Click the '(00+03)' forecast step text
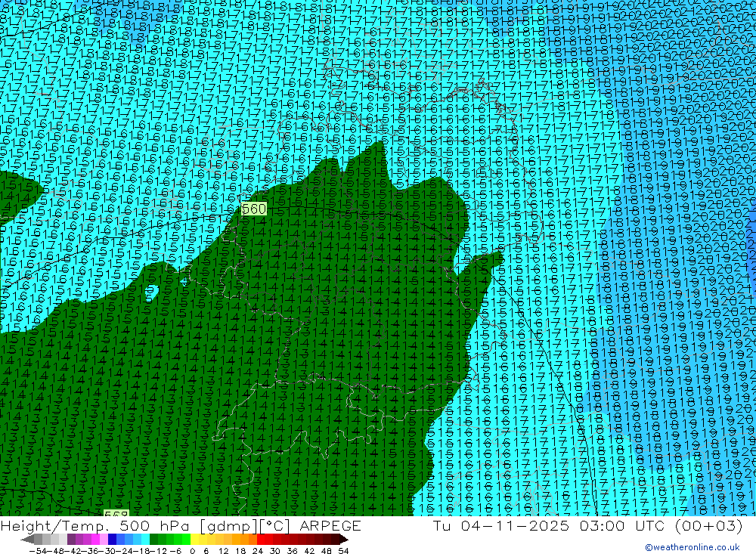 (x=708, y=525)
